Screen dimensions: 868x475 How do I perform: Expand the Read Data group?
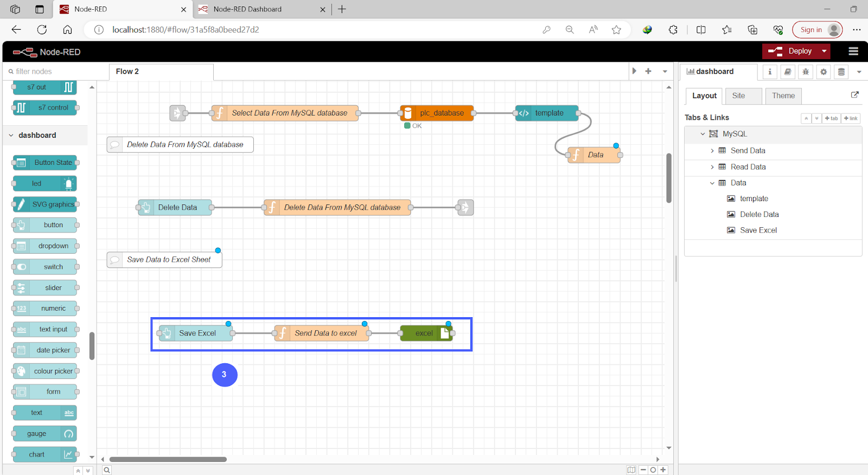point(712,167)
